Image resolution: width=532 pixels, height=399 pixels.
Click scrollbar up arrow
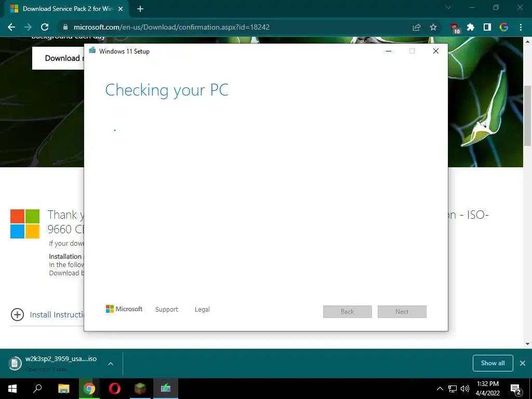tap(528, 42)
